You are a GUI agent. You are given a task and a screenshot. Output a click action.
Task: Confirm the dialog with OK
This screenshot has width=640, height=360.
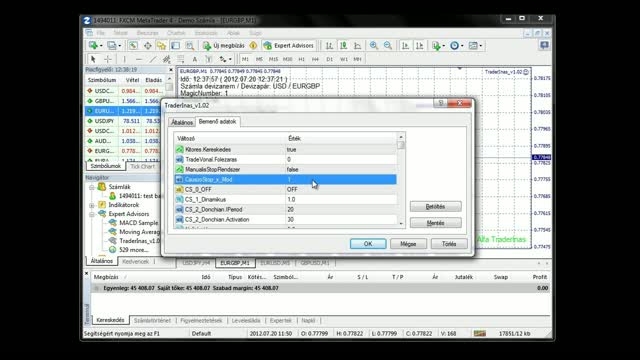point(368,244)
